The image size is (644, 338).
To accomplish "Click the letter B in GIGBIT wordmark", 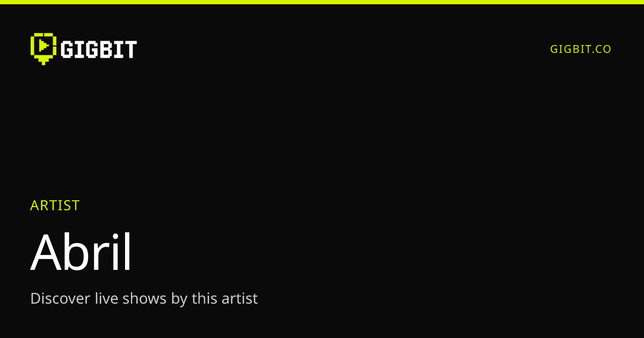I will (106, 49).
